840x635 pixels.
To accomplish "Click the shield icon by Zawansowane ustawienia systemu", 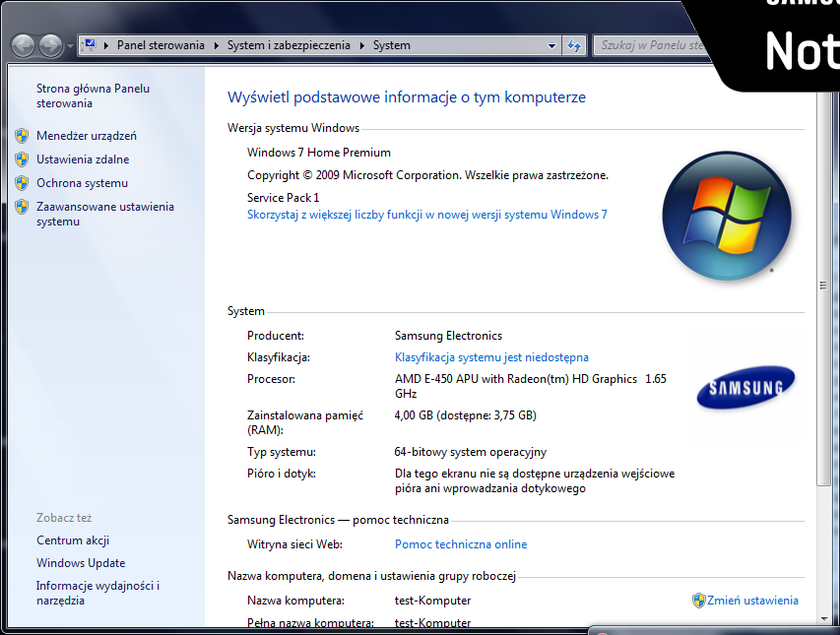I will (x=22, y=207).
